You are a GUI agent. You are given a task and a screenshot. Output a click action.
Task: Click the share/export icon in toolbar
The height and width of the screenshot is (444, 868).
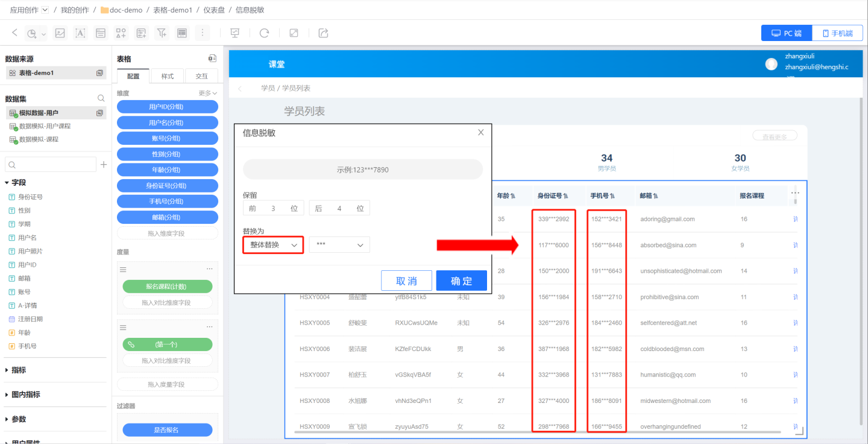(323, 33)
